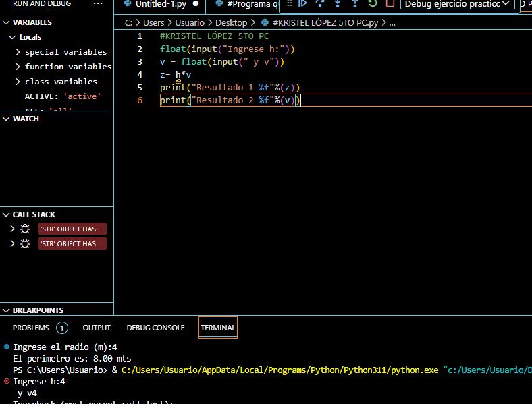The image size is (532, 404).
Task: Open the Run and Debug more actions menu
Action: (98, 4)
